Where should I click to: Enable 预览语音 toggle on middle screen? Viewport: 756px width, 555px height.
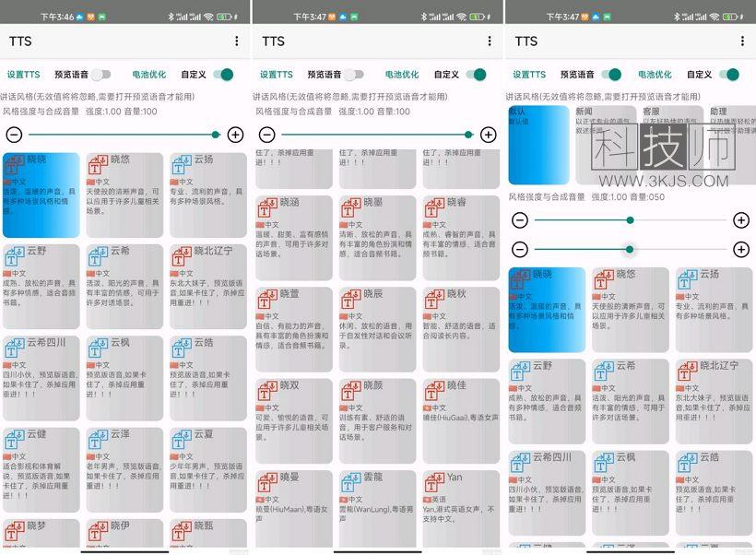tap(354, 75)
